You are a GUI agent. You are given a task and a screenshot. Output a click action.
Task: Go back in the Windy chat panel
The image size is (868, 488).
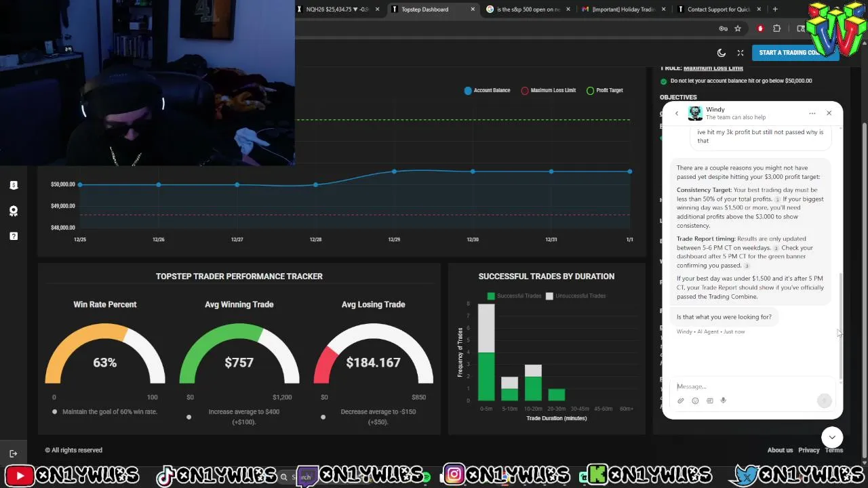[676, 113]
